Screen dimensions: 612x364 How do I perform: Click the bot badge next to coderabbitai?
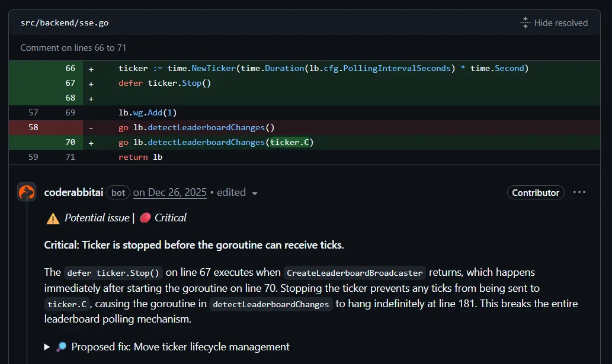pyautogui.click(x=118, y=192)
